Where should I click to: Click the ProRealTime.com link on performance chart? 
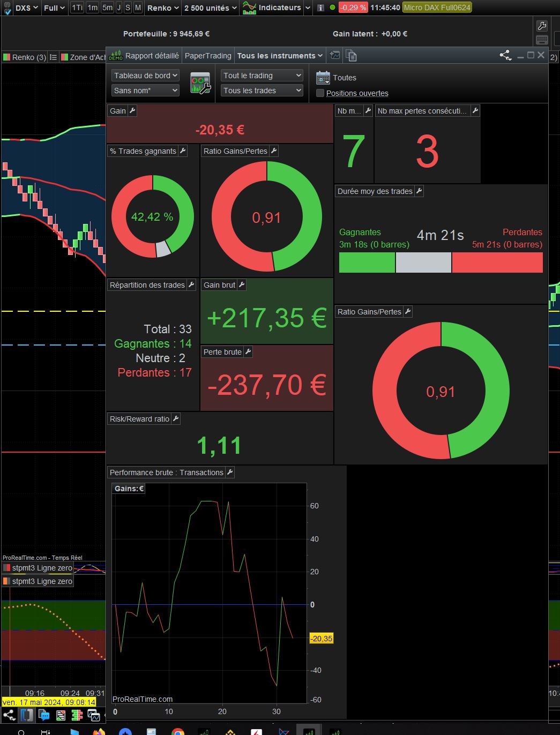[143, 699]
